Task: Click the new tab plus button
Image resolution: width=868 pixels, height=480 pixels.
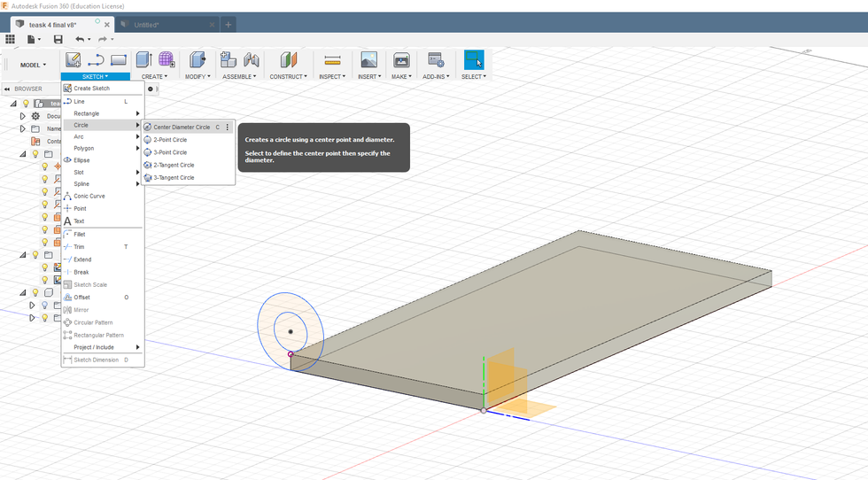Action: (x=229, y=25)
